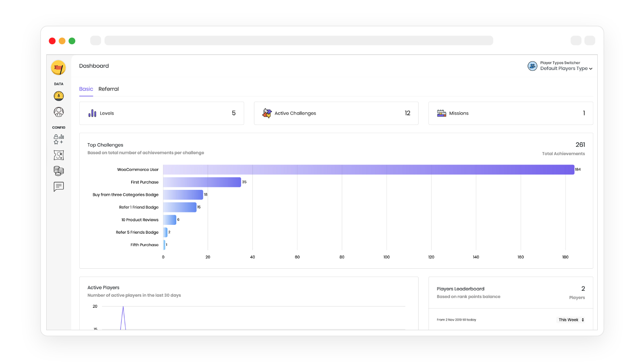Click the Levels bar chart icon
Viewport: 644px width, 362px height.
(x=92, y=113)
